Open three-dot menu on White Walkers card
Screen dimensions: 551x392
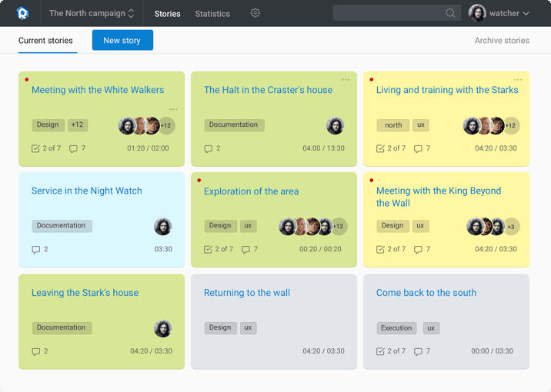(x=173, y=109)
